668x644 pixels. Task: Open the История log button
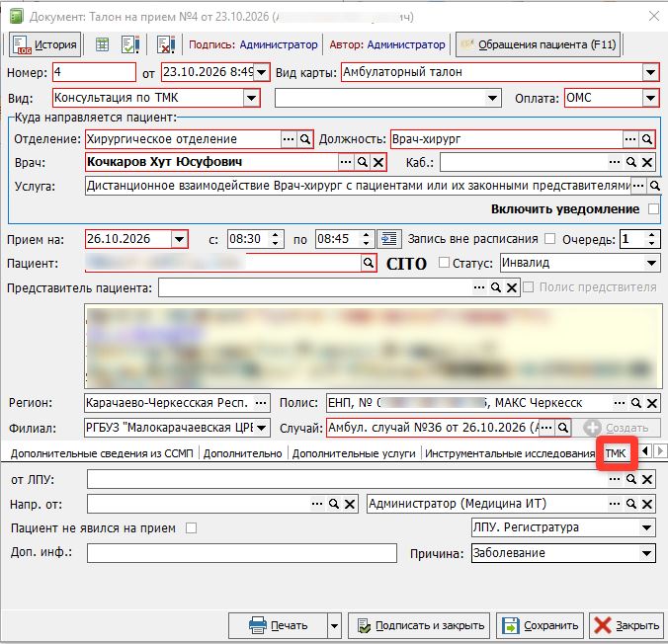click(x=44, y=44)
